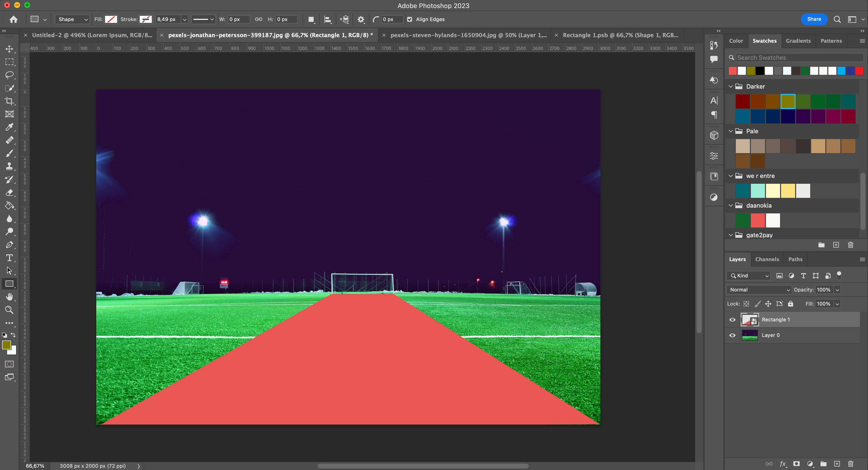Select the Eyedropper tool
This screenshot has width=868, height=470.
(x=10, y=127)
